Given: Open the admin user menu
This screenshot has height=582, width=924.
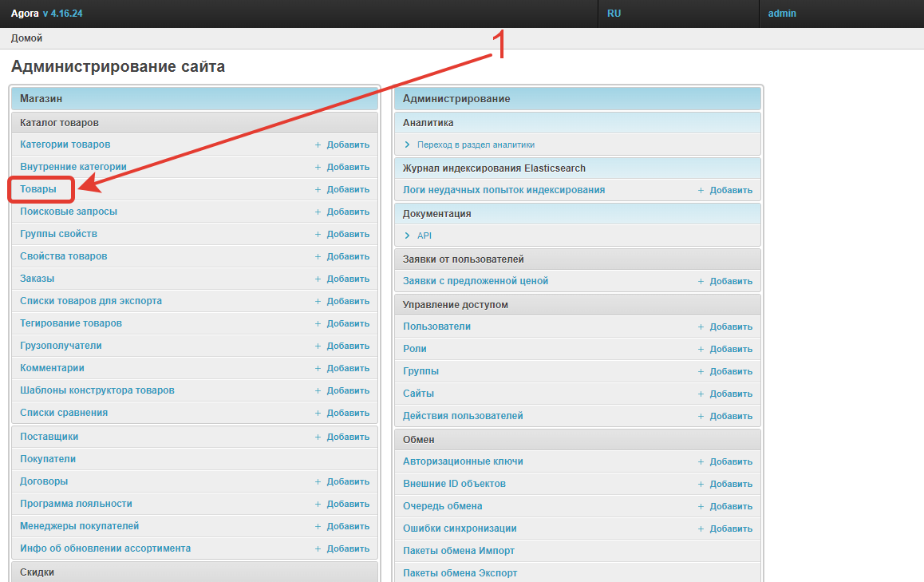Looking at the screenshot, I should point(782,14).
